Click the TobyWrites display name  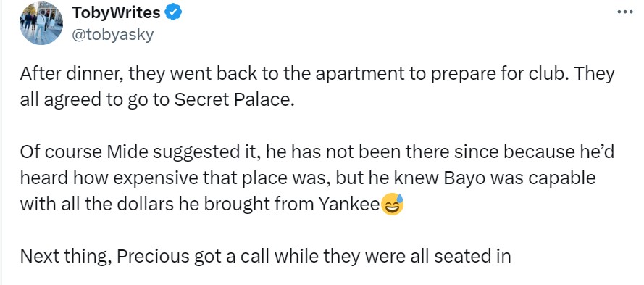[x=116, y=13]
